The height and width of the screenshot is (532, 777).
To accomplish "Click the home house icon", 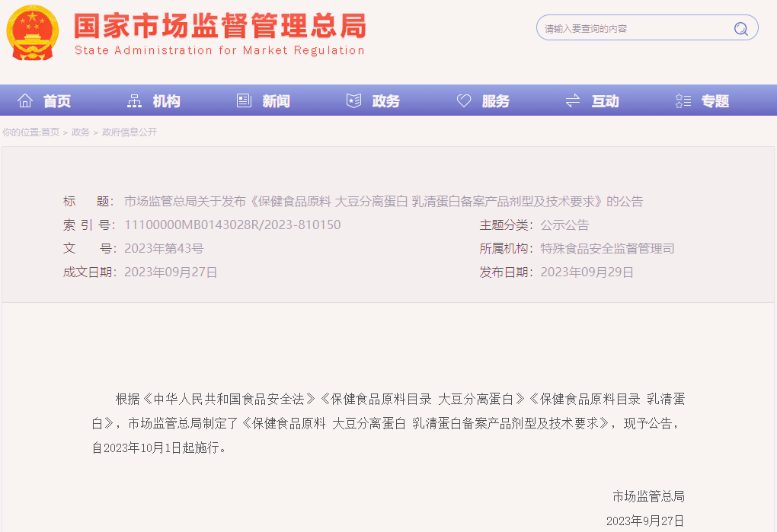I will click(25, 100).
